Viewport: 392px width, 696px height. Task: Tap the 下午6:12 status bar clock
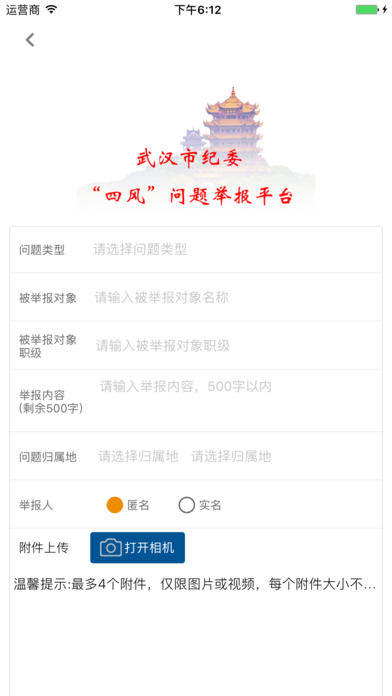pos(198,10)
